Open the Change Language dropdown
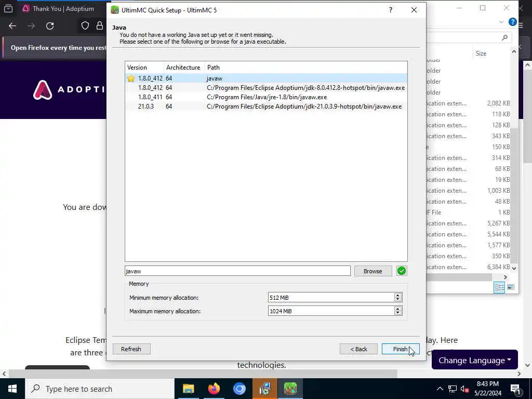This screenshot has height=399, width=532. click(x=475, y=360)
